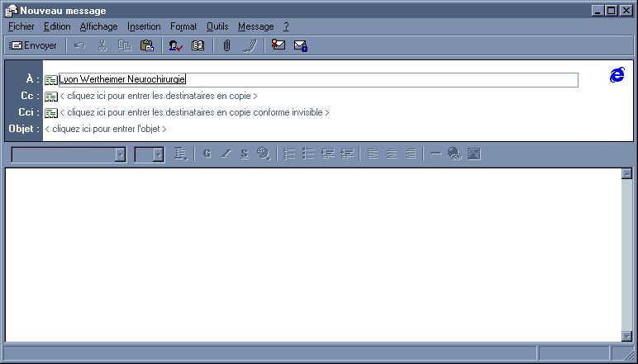This screenshot has width=638, height=364.
Task: Apply numbered list formatting
Action: (289, 154)
